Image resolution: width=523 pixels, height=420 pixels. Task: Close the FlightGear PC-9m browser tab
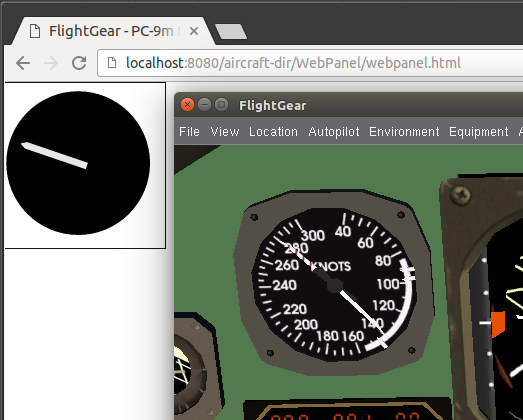[194, 31]
